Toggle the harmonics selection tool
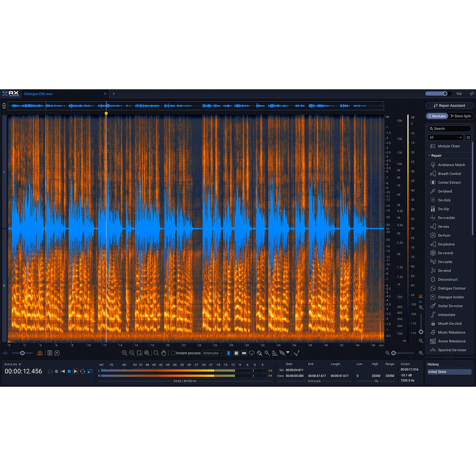Screen dimensions: 476x476 coord(274,353)
